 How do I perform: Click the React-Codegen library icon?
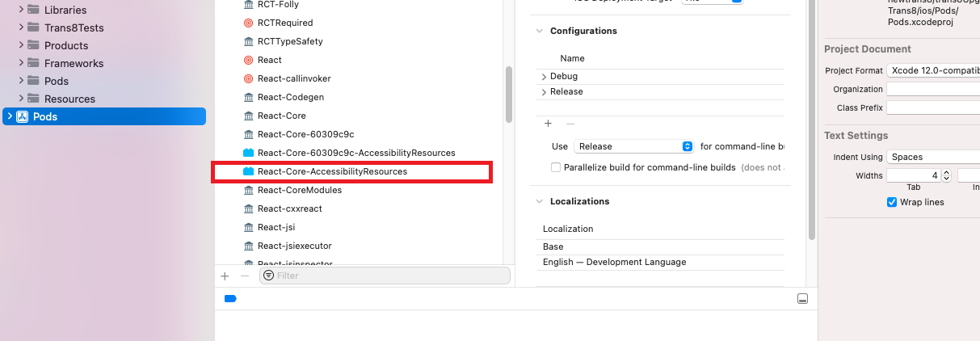click(x=249, y=97)
